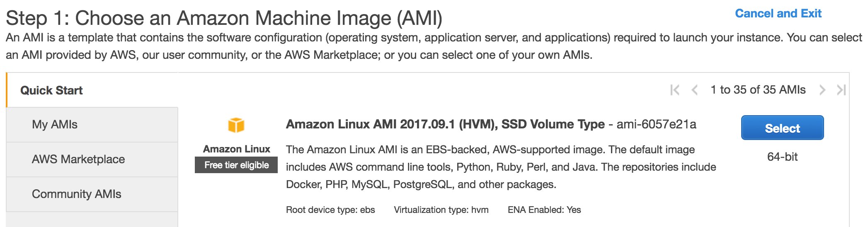Image resolution: width=868 pixels, height=227 pixels.
Task: Click the Root device type: ebs text
Action: (330, 210)
